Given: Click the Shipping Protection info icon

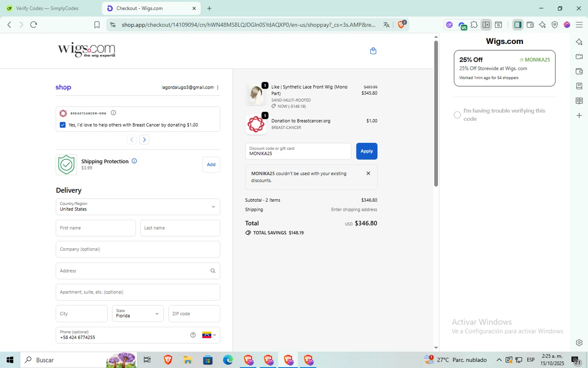Looking at the screenshot, I should 134,161.
